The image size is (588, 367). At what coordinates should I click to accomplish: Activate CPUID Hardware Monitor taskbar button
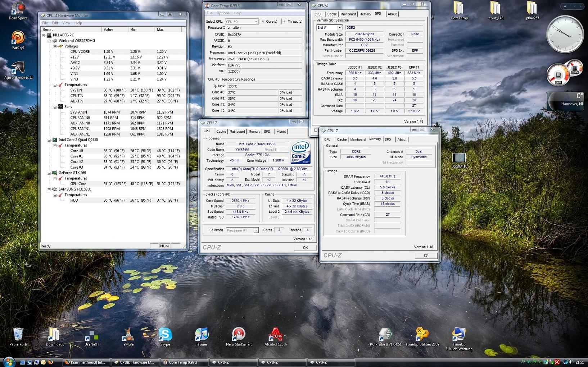click(x=135, y=362)
